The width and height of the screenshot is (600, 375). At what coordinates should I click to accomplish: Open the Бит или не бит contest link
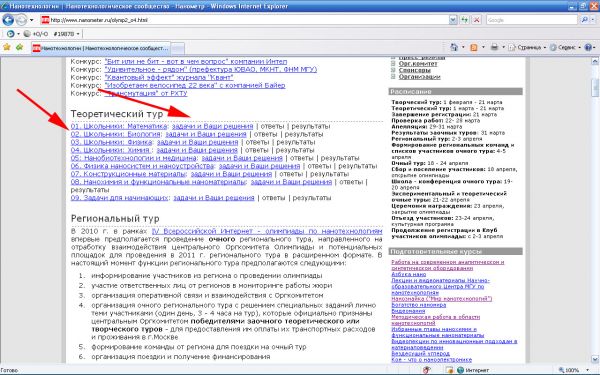pyautogui.click(x=196, y=61)
